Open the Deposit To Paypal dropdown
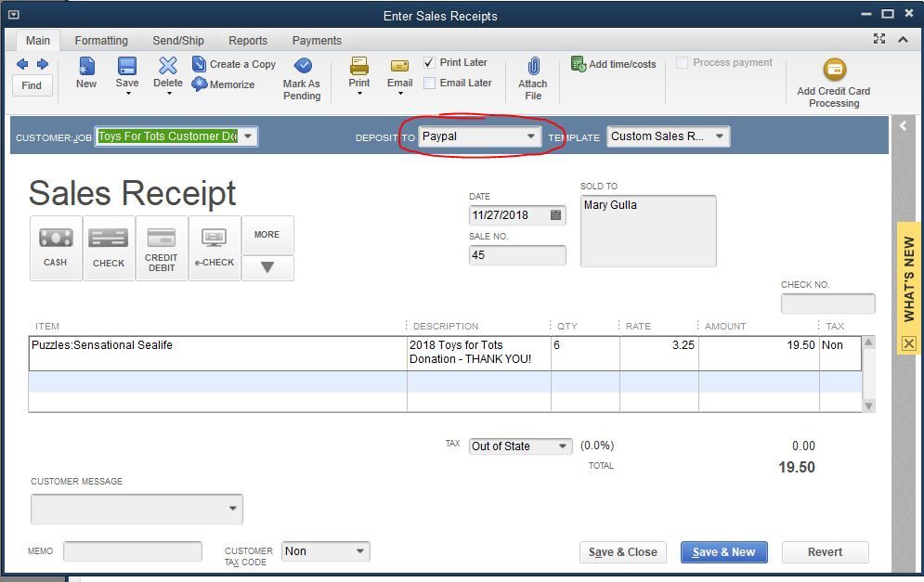The height and width of the screenshot is (582, 924). [531, 136]
